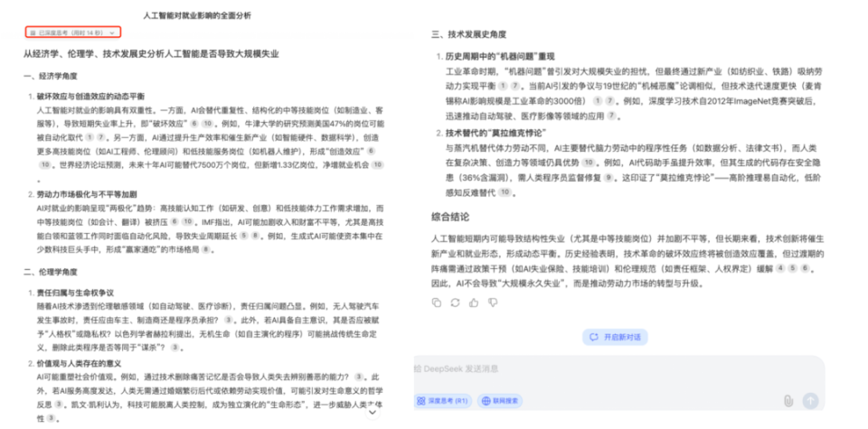Attach a file using the paperclip icon
868x429 pixels.
[788, 401]
